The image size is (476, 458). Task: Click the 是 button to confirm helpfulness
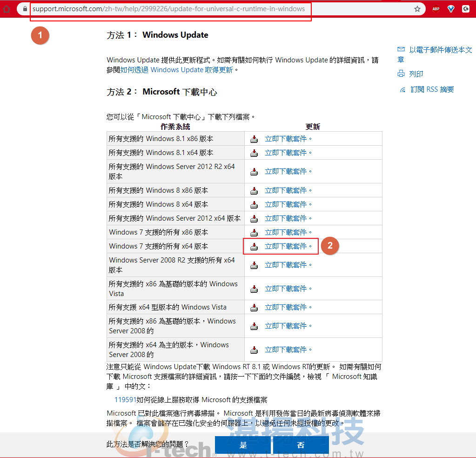(x=243, y=445)
